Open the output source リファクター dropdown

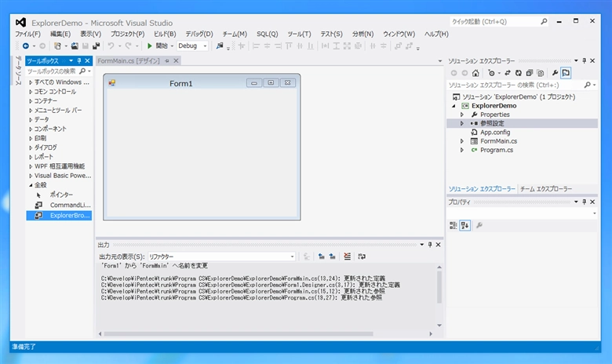[292, 257]
